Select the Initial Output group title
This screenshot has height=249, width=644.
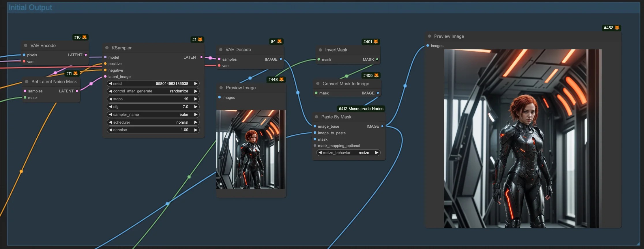(30, 8)
